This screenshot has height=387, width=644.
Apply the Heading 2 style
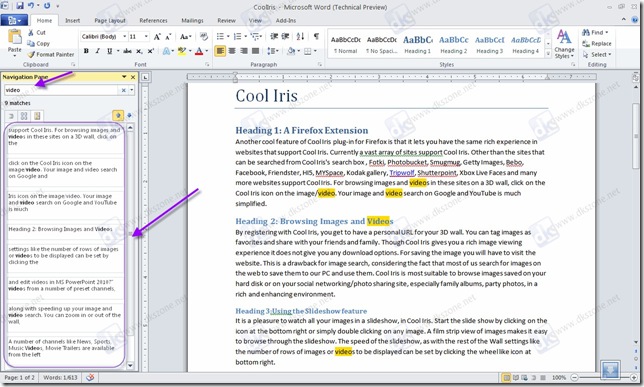click(x=453, y=45)
